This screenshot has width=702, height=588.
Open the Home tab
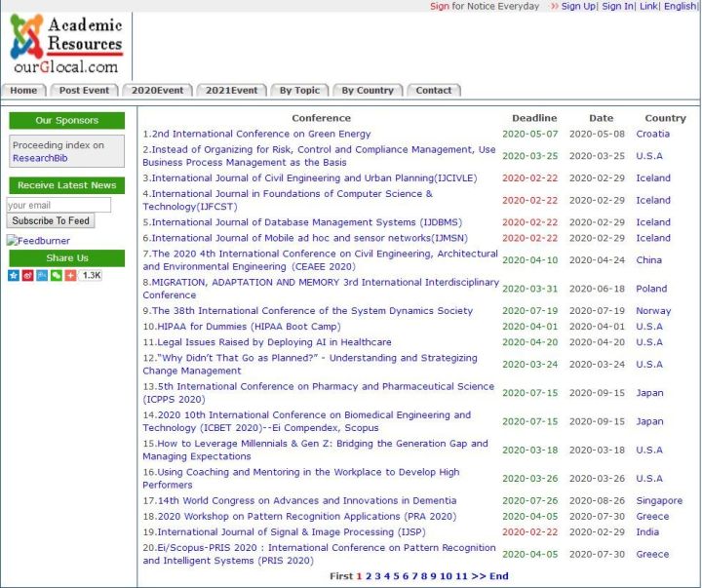coord(23,90)
